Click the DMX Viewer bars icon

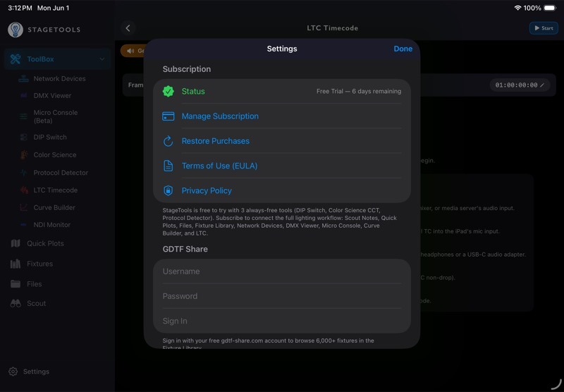[23, 96]
